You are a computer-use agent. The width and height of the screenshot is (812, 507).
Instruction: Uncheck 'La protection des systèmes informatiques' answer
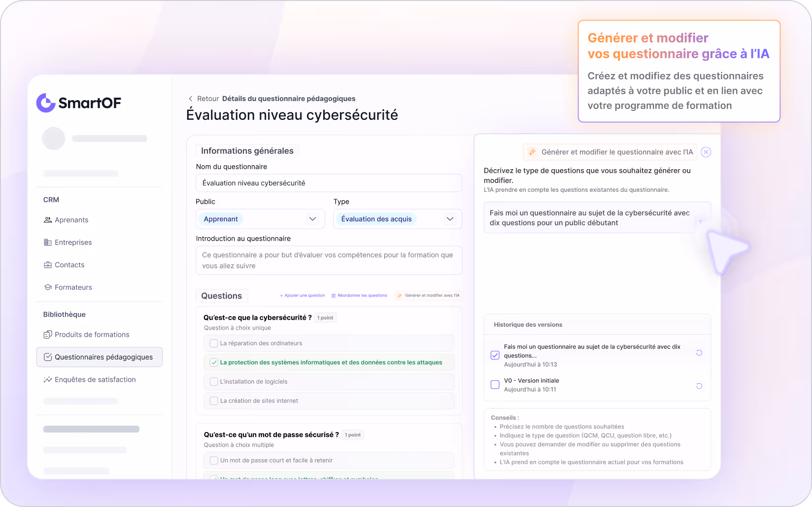[213, 362]
